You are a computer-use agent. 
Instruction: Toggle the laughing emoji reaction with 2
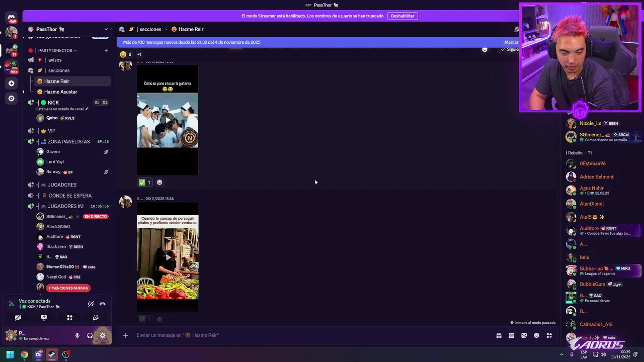pyautogui.click(x=126, y=54)
